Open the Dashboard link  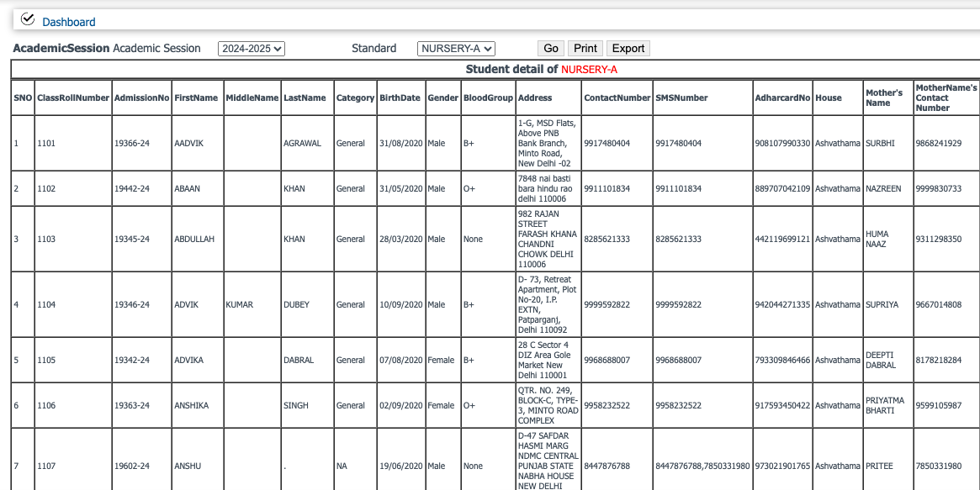pyautogui.click(x=69, y=23)
